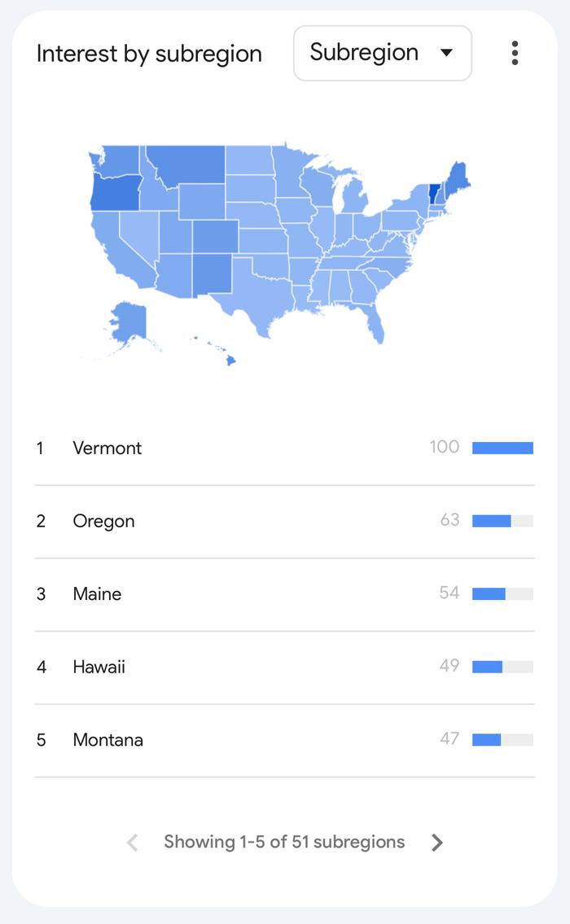The height and width of the screenshot is (924, 570).
Task: Click Vermont's dark blue map shape
Action: tap(435, 194)
